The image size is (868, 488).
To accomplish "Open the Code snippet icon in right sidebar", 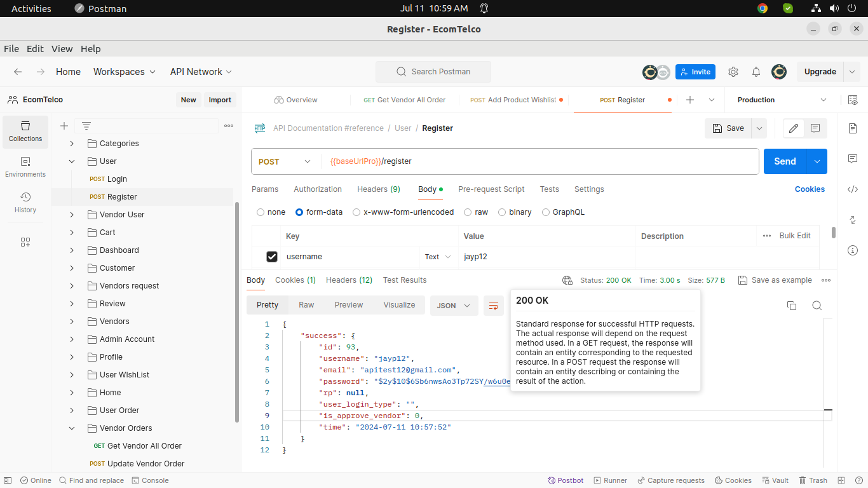I will 853,189.
